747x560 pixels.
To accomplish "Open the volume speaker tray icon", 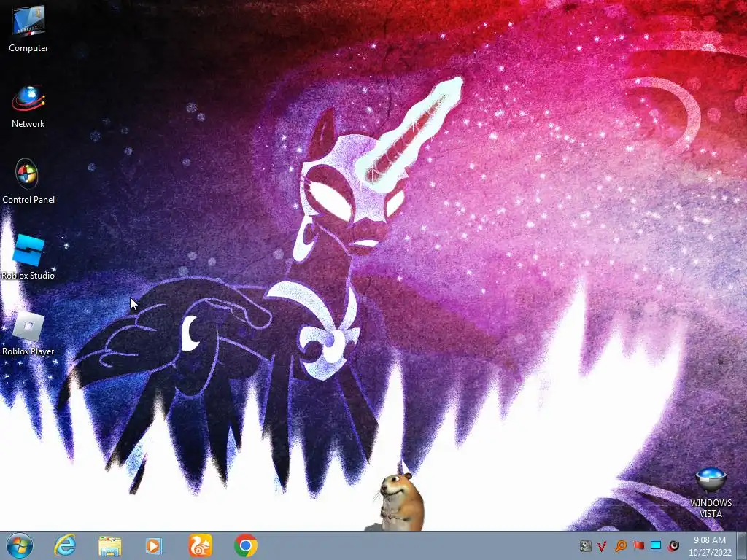I will coord(673,545).
